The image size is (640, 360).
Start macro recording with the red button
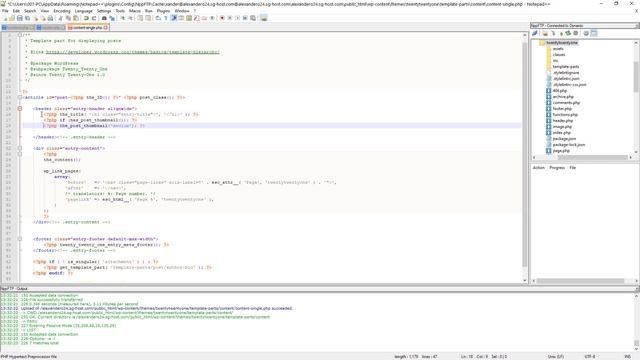[x=222, y=18]
